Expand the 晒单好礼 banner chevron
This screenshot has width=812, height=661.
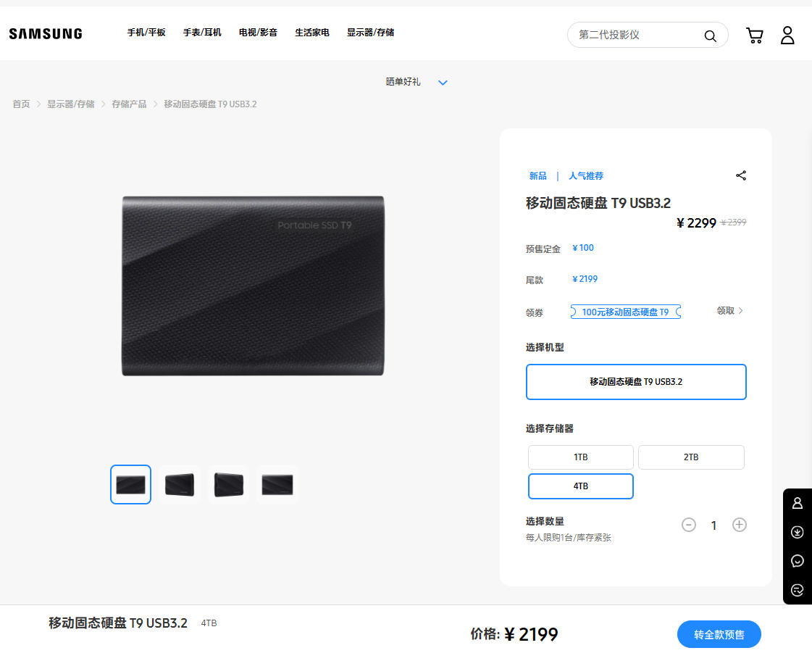pos(443,82)
